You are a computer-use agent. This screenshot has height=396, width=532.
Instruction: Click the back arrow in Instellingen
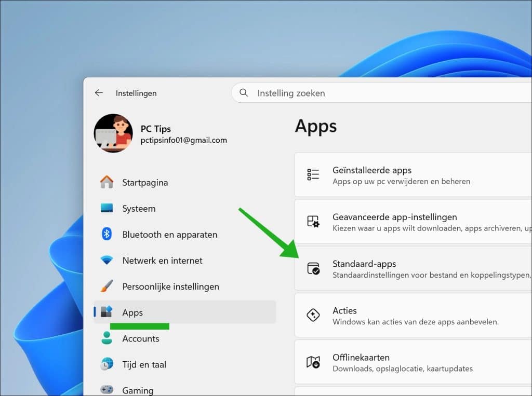coord(99,93)
